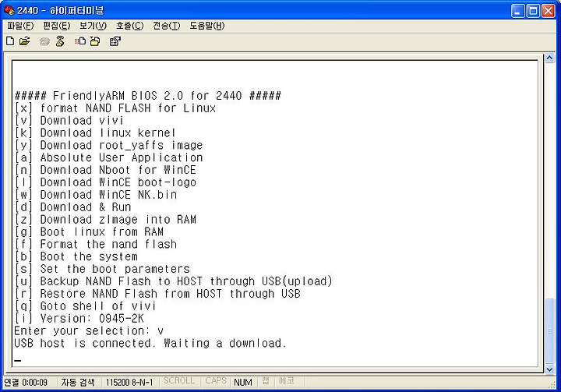Click the 자동 검색 status entry
561x392 pixels.
(78, 383)
